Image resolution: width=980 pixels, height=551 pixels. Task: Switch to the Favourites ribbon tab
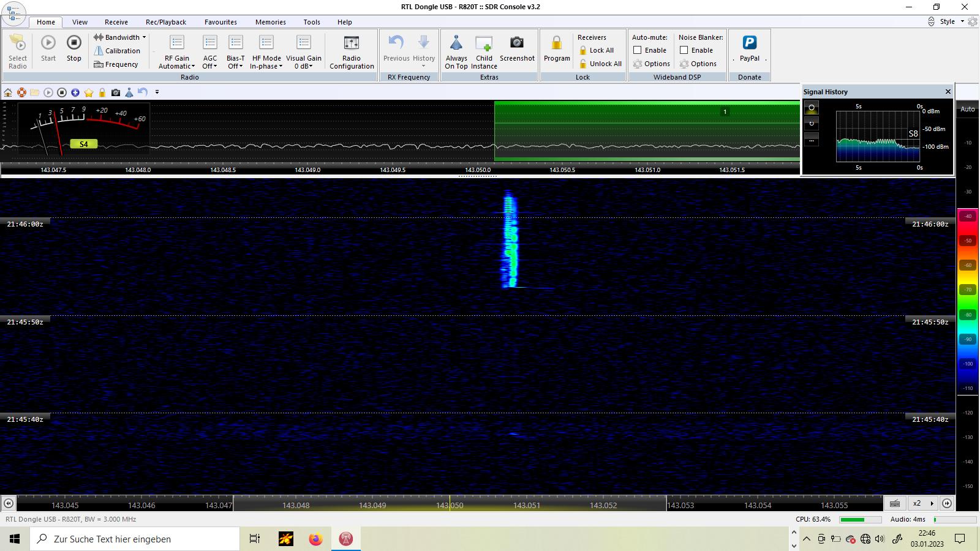tap(221, 22)
